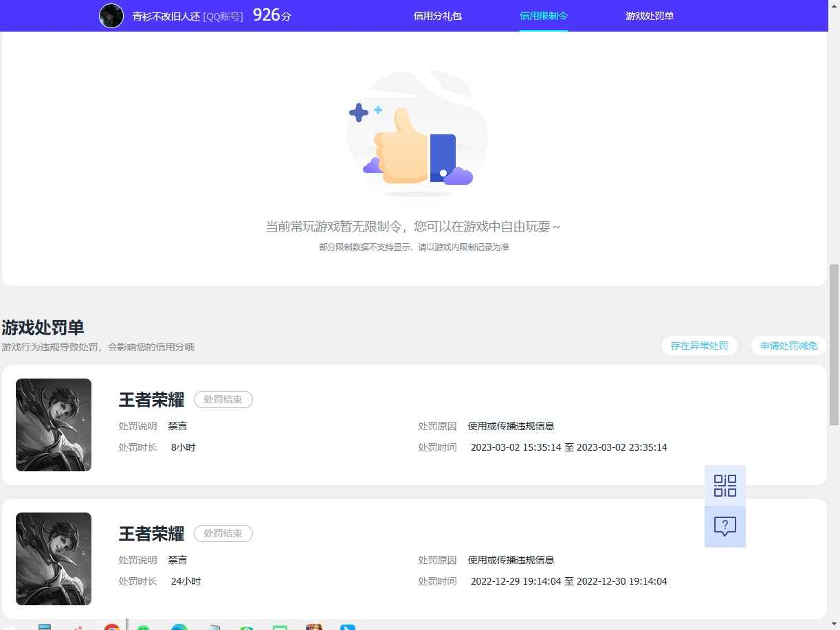The height and width of the screenshot is (630, 840).
Task: Click the hero thumbnail of the 2022-12-29 record
Action: [x=54, y=559]
